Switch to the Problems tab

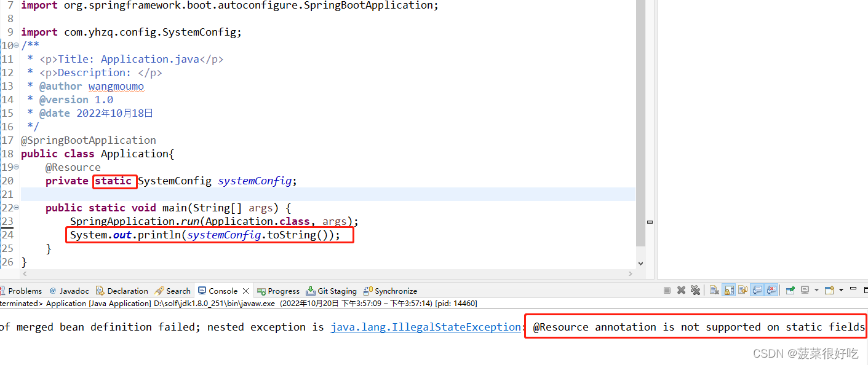26,290
